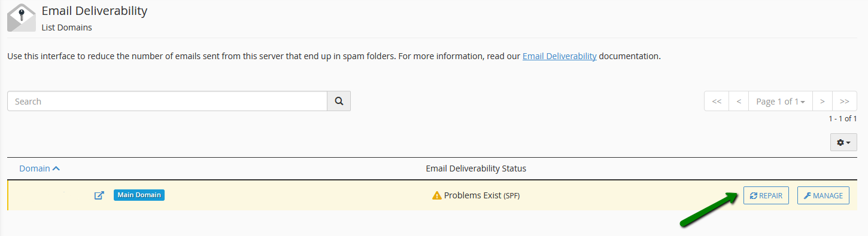This screenshot has width=868, height=236.
Task: Click the wrench icon on the Manage button
Action: point(808,196)
